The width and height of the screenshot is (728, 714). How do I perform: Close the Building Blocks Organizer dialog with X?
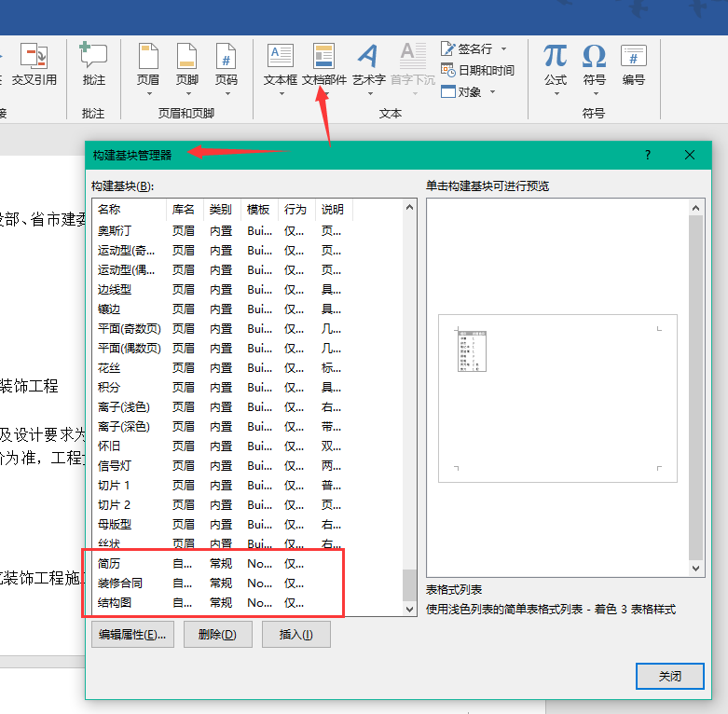coord(690,155)
